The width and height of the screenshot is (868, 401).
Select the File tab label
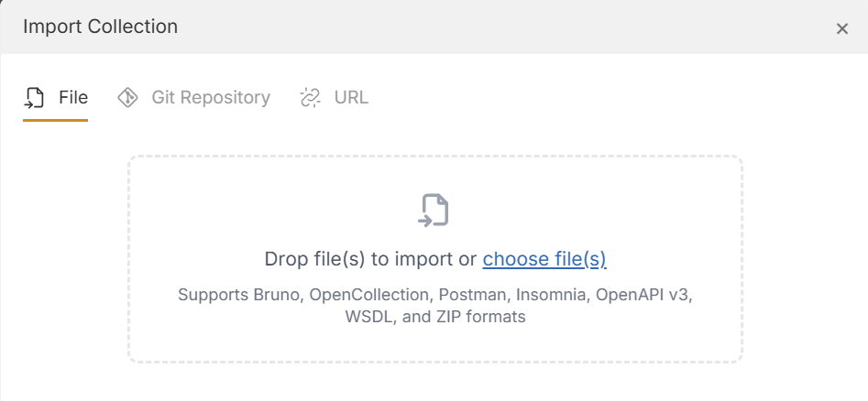tap(73, 98)
